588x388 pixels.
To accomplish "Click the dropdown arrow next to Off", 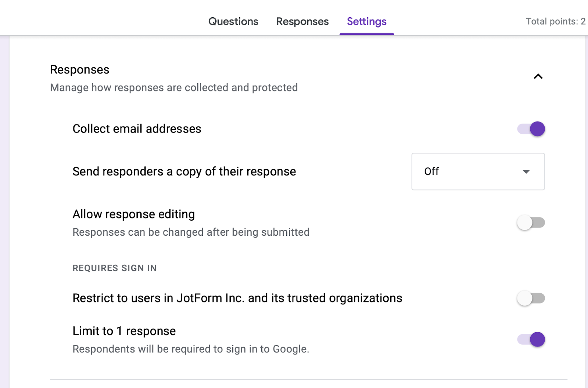I will click(526, 171).
